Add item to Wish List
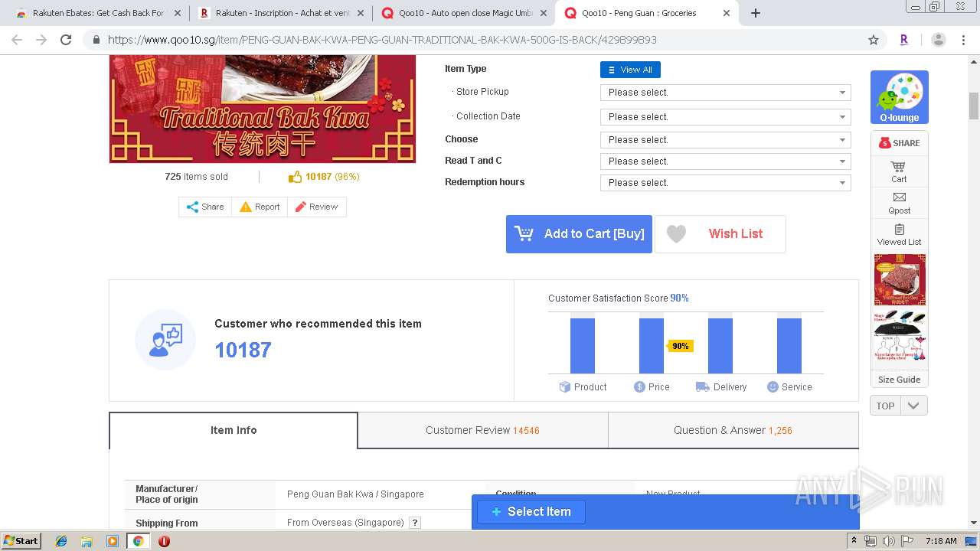The height and width of the screenshot is (551, 980). point(720,234)
